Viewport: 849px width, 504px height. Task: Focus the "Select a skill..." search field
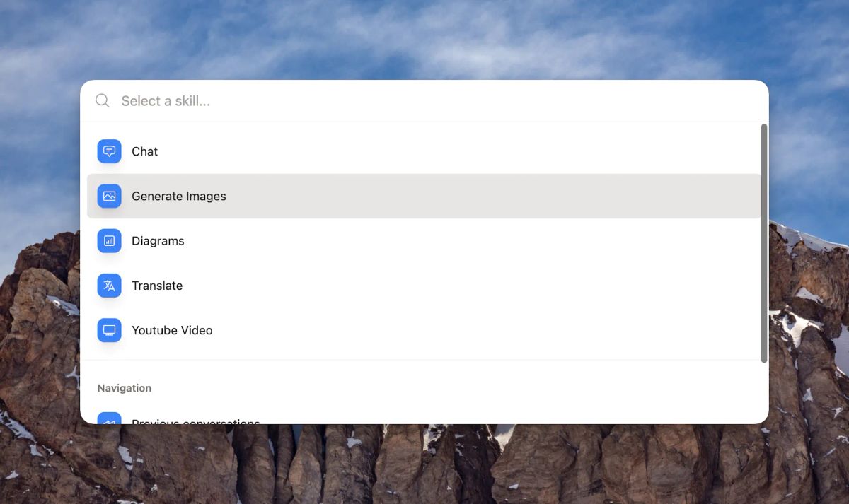click(424, 101)
